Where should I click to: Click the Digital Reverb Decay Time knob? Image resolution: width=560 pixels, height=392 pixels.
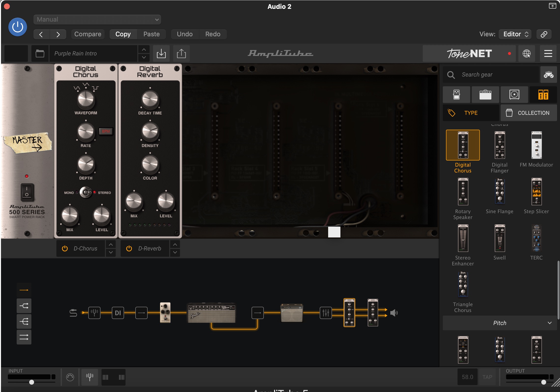point(150,99)
